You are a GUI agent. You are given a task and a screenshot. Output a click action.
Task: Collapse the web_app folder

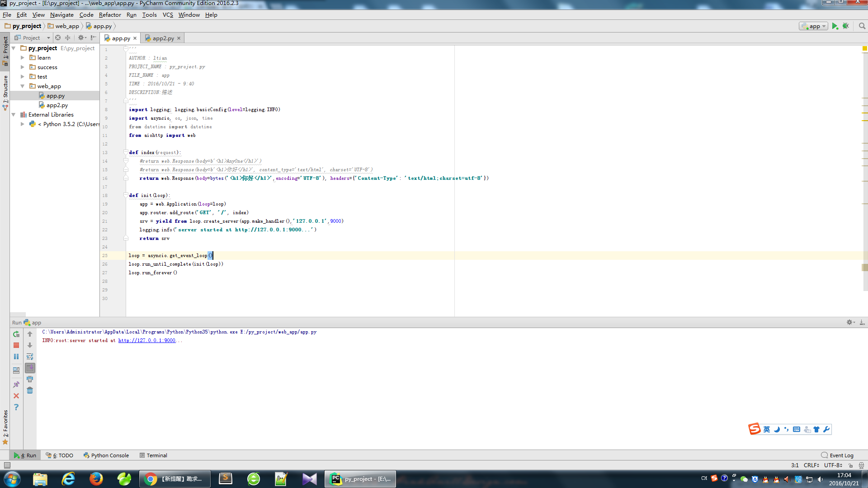[x=23, y=86]
